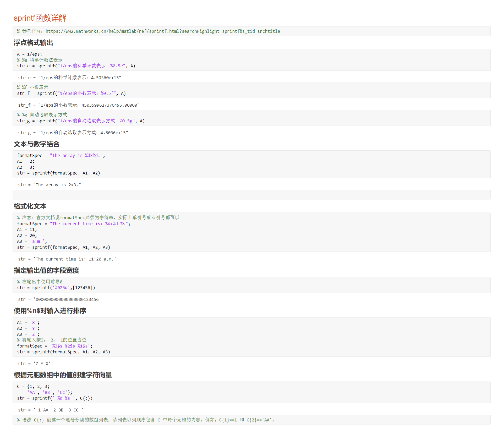
Task: Select the str_e output 4.50360e+15 line
Action: point(69,78)
